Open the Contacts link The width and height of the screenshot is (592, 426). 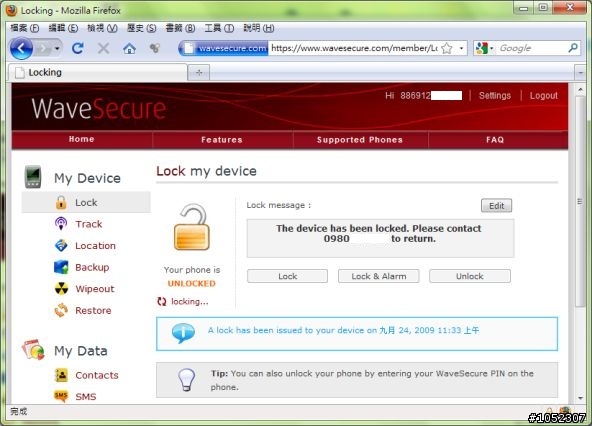point(97,375)
